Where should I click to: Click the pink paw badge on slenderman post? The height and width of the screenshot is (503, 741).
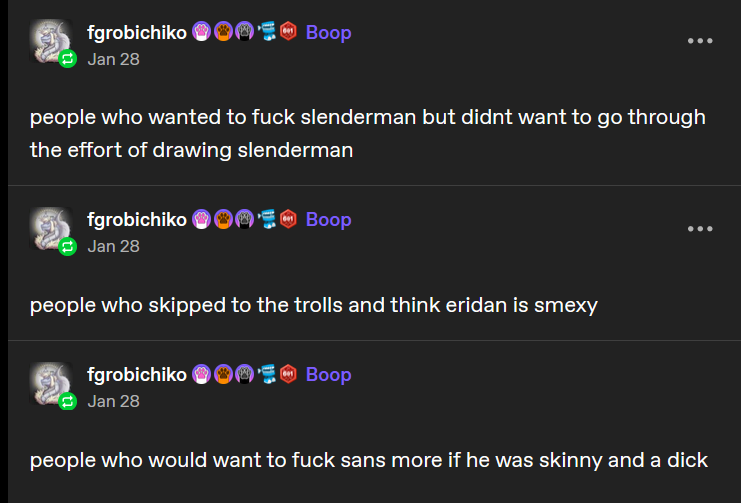(x=202, y=32)
